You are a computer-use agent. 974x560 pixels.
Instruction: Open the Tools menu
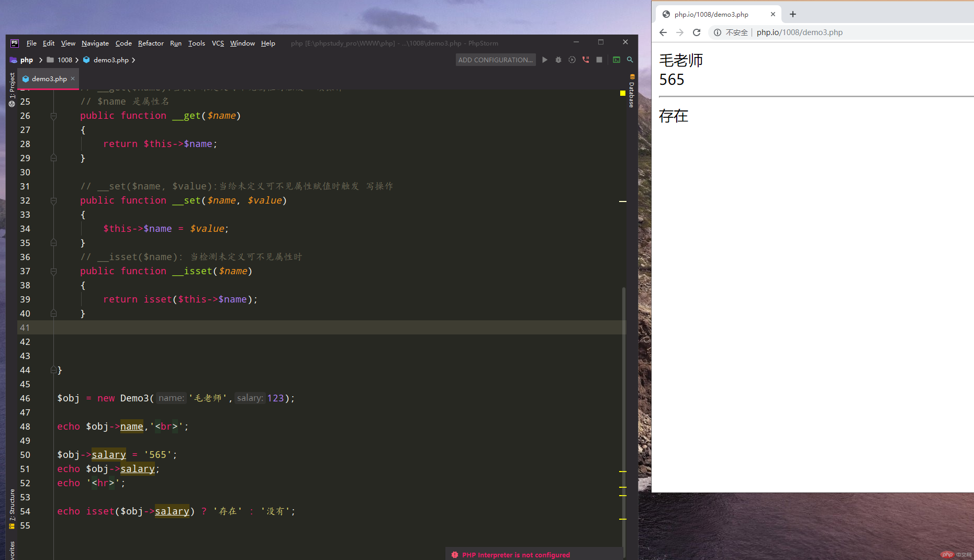coord(197,43)
